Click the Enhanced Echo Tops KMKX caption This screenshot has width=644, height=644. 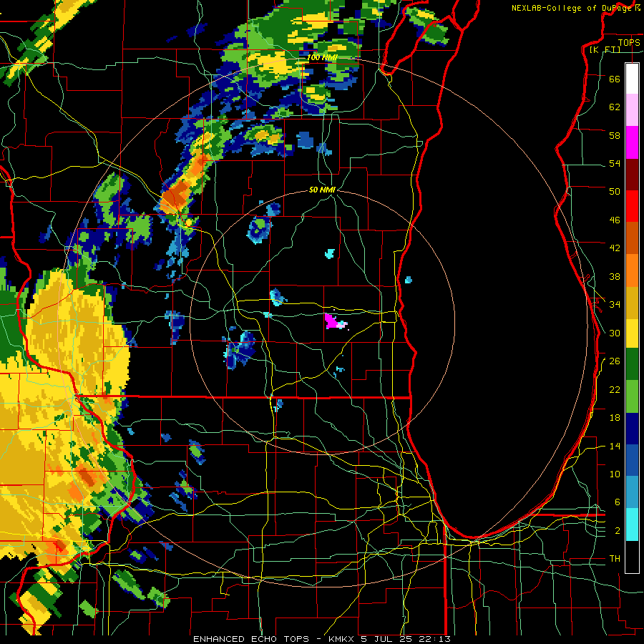tap(321, 639)
